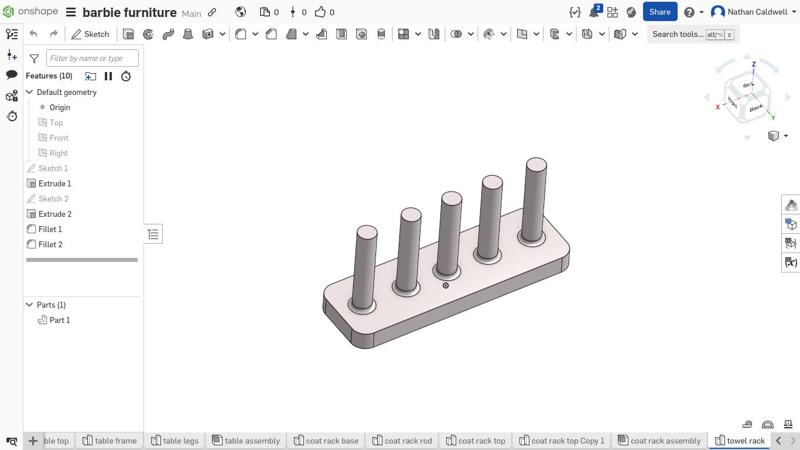Select the Revolve tool in the toolbar
The width and height of the screenshot is (800, 450).
[148, 34]
